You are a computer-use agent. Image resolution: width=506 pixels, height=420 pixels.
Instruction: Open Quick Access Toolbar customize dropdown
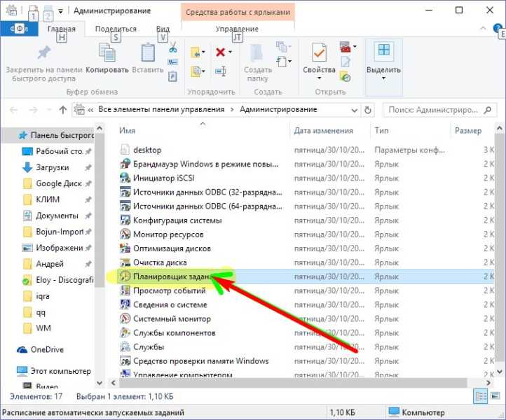pyautogui.click(x=60, y=11)
